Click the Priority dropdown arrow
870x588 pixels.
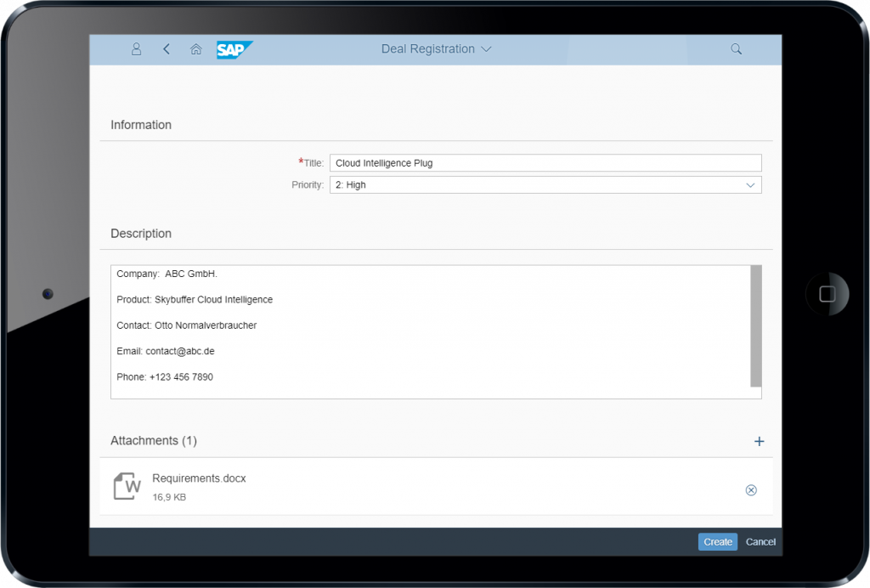[x=750, y=185]
